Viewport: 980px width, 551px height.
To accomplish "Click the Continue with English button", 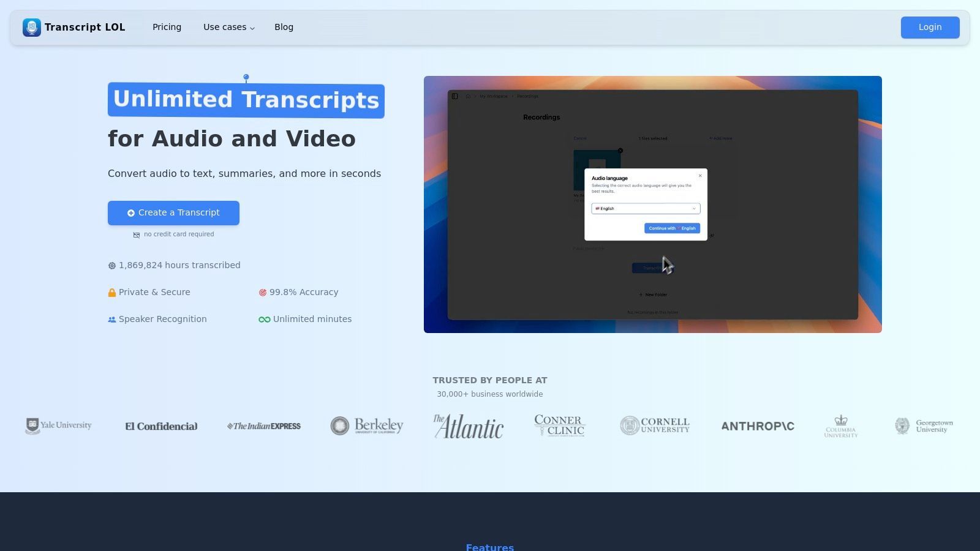I will [672, 228].
